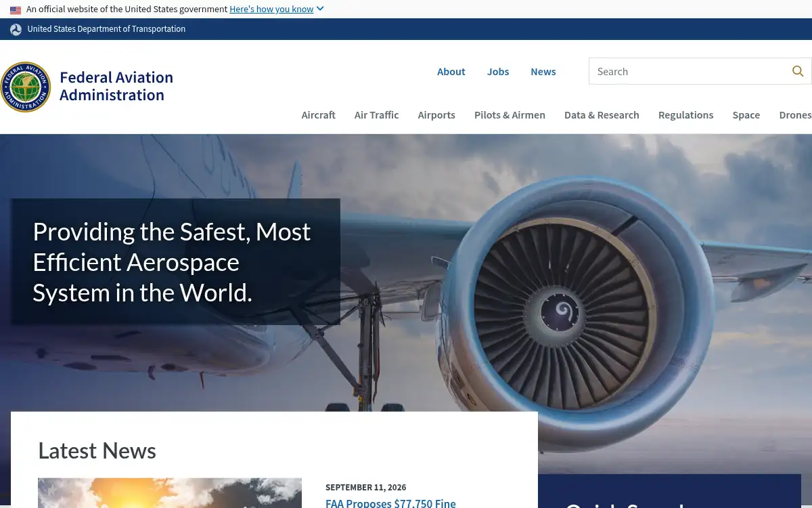Open the Regulations navigation menu
This screenshot has width=812, height=508.
point(685,115)
